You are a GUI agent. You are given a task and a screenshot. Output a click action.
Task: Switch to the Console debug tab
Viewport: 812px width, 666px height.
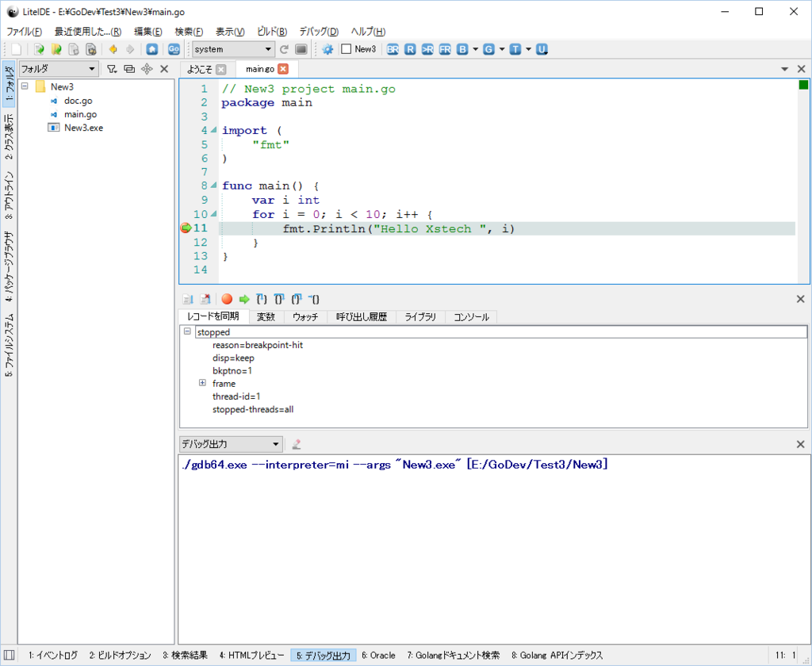[x=471, y=317]
